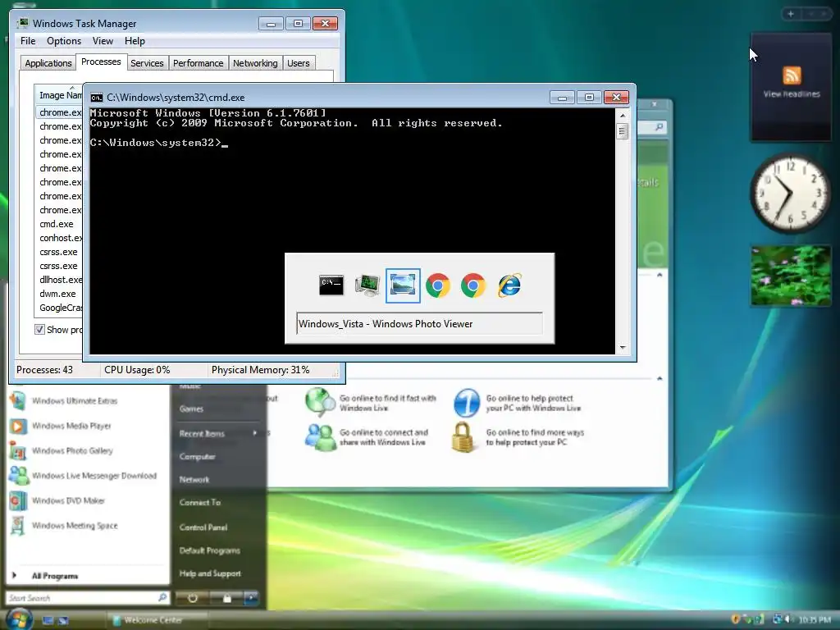Viewport: 840px width, 630px height.
Task: Open Help and Support from Start menu
Action: click(210, 573)
